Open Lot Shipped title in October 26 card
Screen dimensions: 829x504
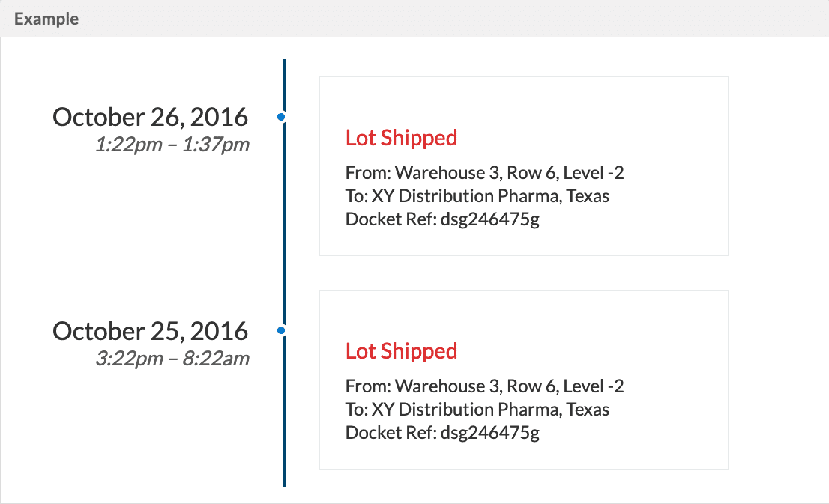(401, 138)
